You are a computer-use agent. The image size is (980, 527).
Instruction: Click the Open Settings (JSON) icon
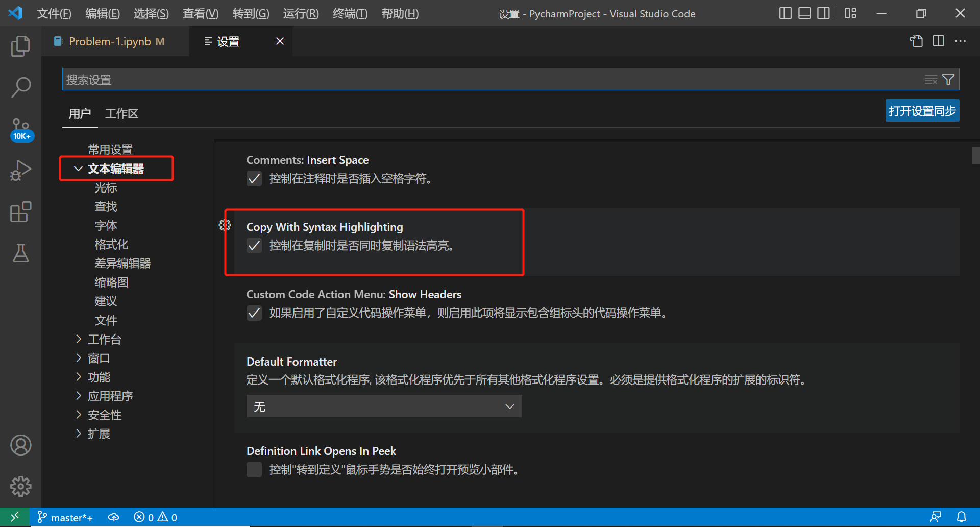click(916, 41)
